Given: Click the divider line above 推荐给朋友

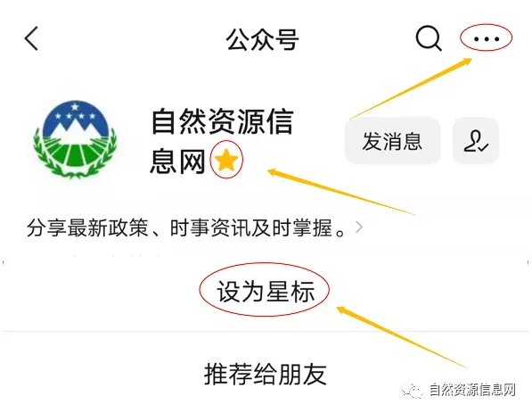Looking at the screenshot, I should click(266, 331).
